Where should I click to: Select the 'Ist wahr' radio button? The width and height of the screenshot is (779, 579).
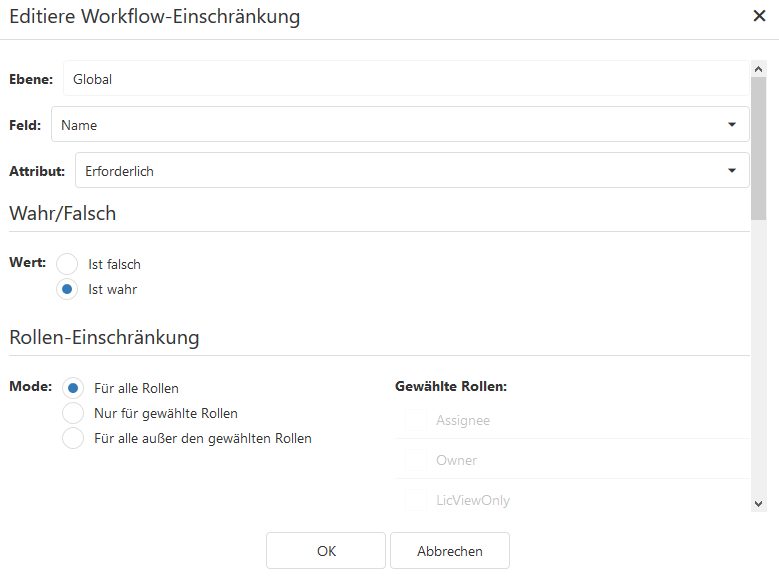[67, 290]
